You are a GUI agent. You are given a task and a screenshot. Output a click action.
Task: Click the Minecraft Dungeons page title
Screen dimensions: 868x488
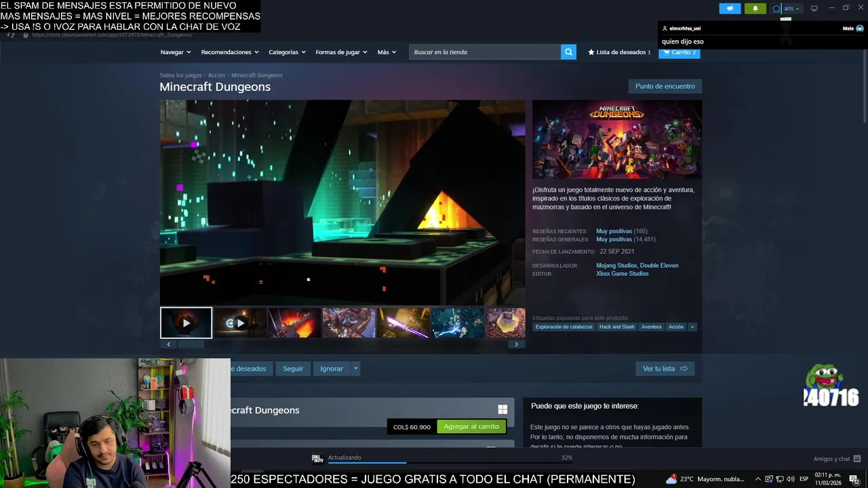point(215,87)
